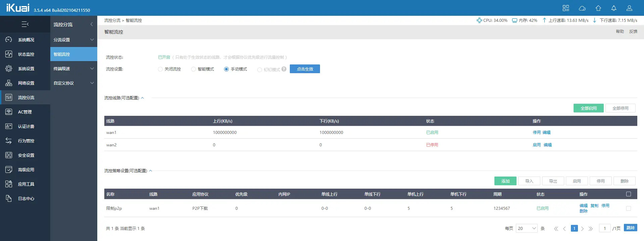644x241 pixels.
Task: Click the download speed arrow icon
Action: point(594,20)
